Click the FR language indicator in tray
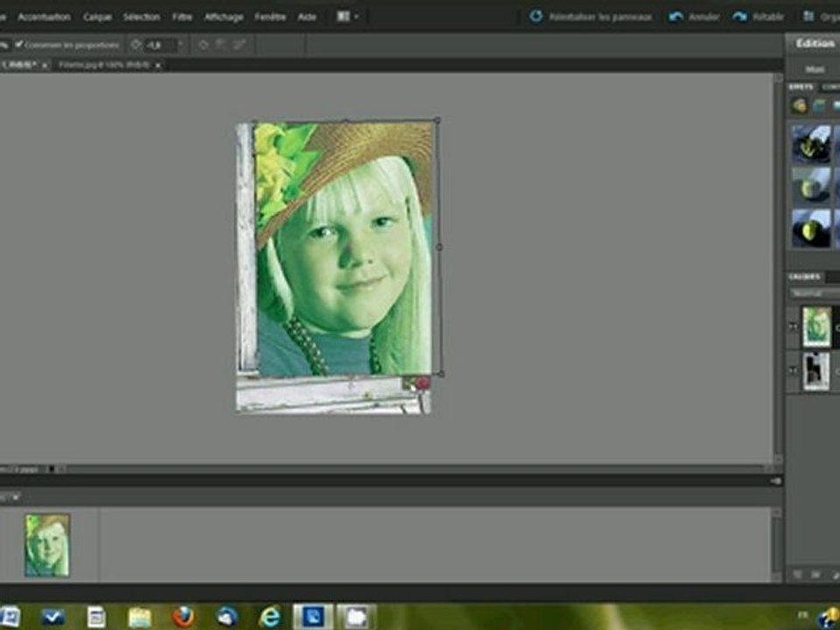 (802, 615)
